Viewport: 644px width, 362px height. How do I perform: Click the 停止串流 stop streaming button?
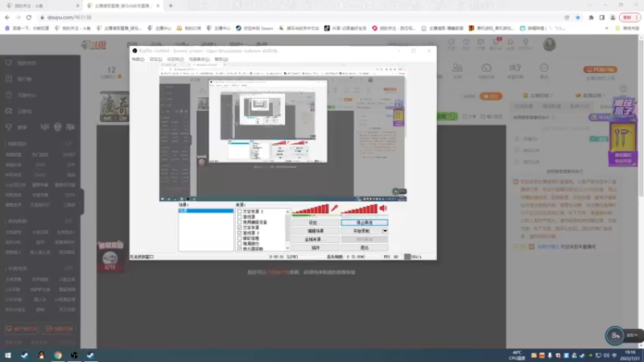[365, 223]
